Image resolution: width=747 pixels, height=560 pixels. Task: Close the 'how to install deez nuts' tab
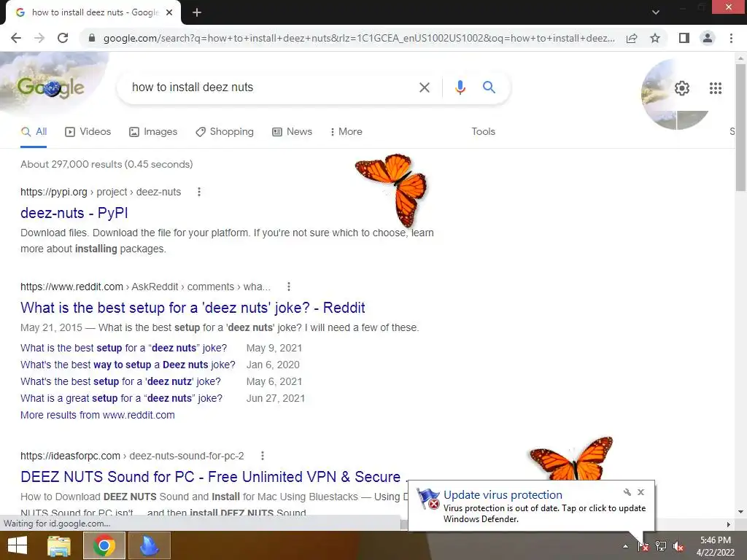(169, 12)
